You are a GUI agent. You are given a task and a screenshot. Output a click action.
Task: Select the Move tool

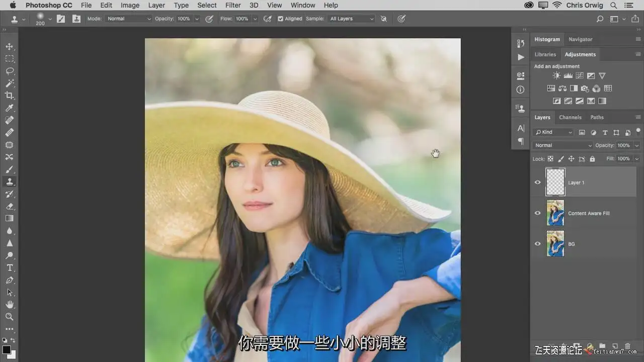(10, 47)
